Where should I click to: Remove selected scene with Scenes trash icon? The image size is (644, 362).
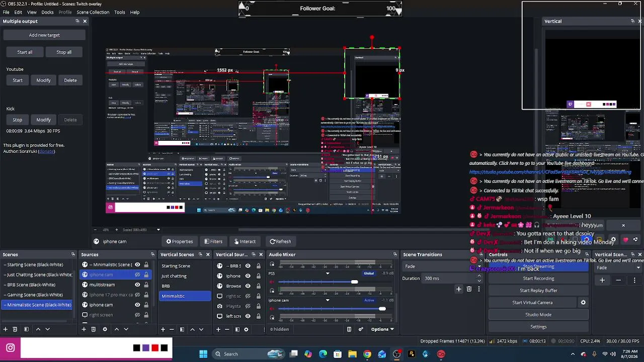pos(15,329)
